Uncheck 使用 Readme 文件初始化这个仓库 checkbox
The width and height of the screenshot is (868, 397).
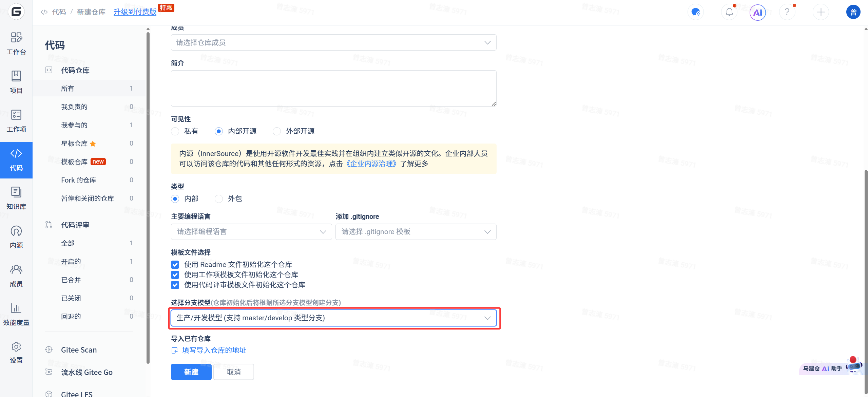[x=175, y=265]
